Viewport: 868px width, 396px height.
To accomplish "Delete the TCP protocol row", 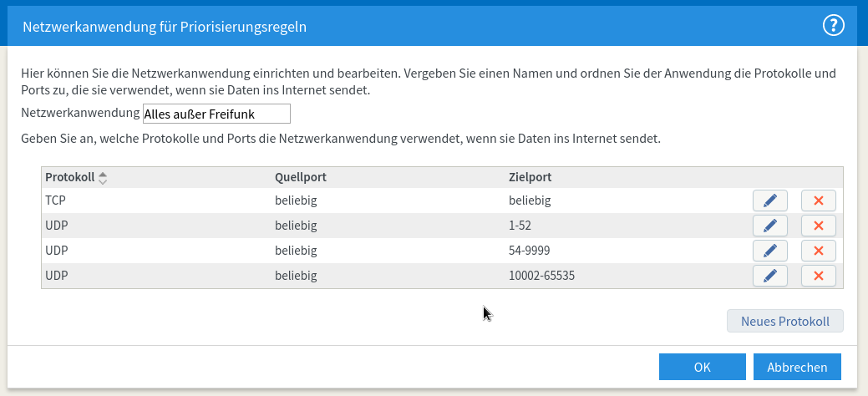I will point(818,201).
